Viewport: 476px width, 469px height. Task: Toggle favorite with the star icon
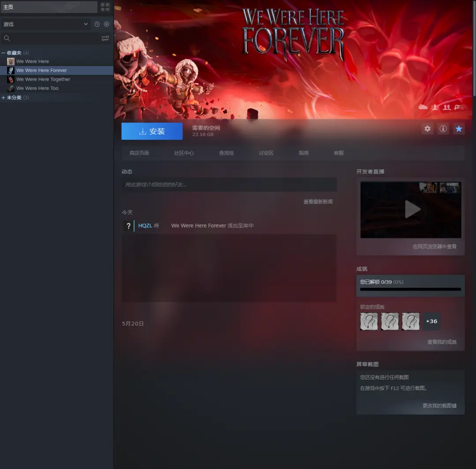[x=459, y=129]
